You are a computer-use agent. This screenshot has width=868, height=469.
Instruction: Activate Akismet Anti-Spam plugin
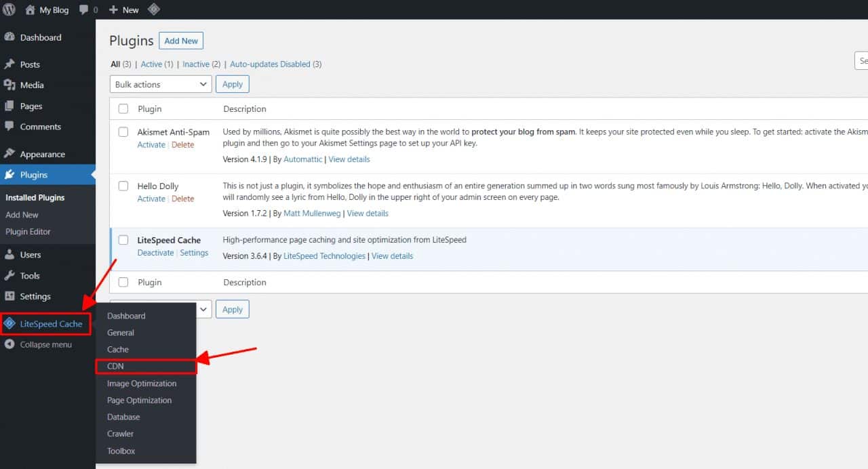[151, 145]
